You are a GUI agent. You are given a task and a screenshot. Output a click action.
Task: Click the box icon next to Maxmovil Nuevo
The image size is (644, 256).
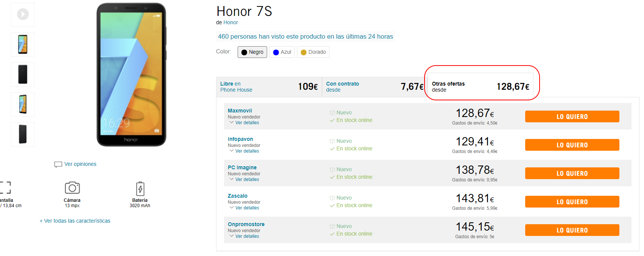tap(332, 113)
